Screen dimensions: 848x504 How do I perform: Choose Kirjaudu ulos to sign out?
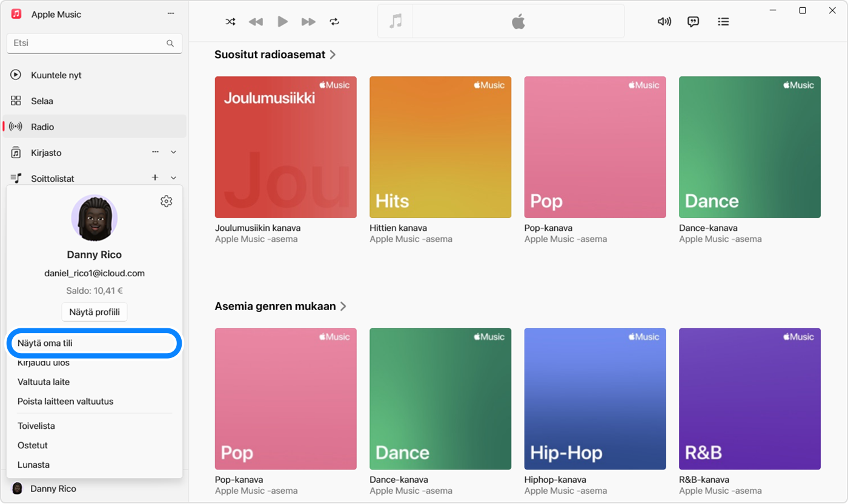[44, 363]
